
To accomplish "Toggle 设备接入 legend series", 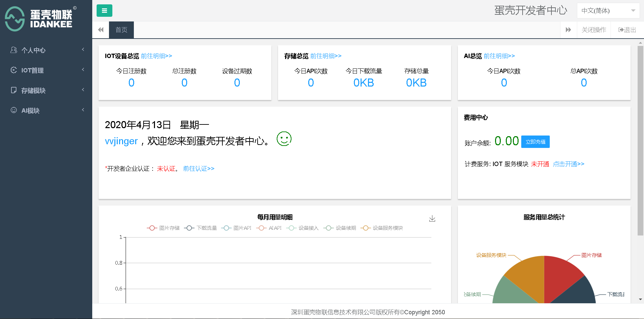I will [303, 228].
